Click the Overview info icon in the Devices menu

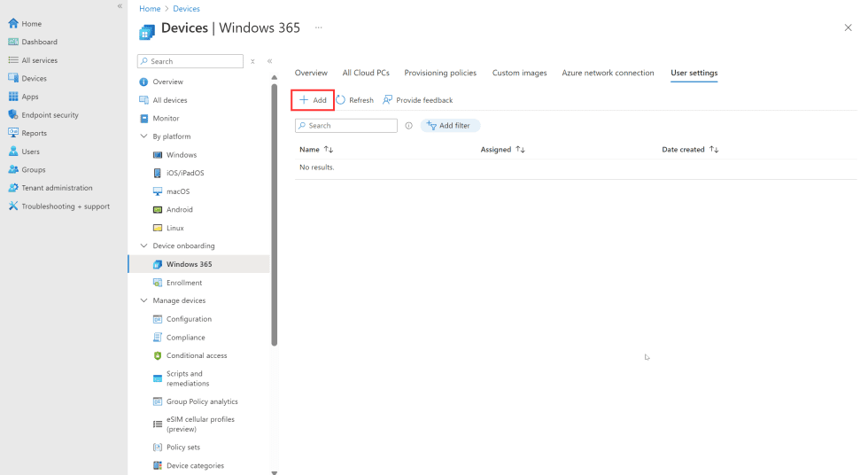tap(143, 82)
